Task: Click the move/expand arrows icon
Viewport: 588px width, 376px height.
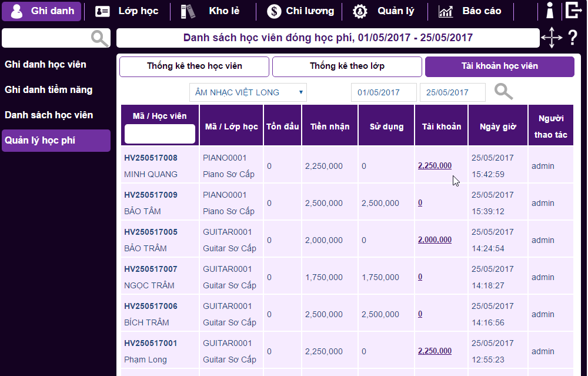Action: tap(552, 38)
